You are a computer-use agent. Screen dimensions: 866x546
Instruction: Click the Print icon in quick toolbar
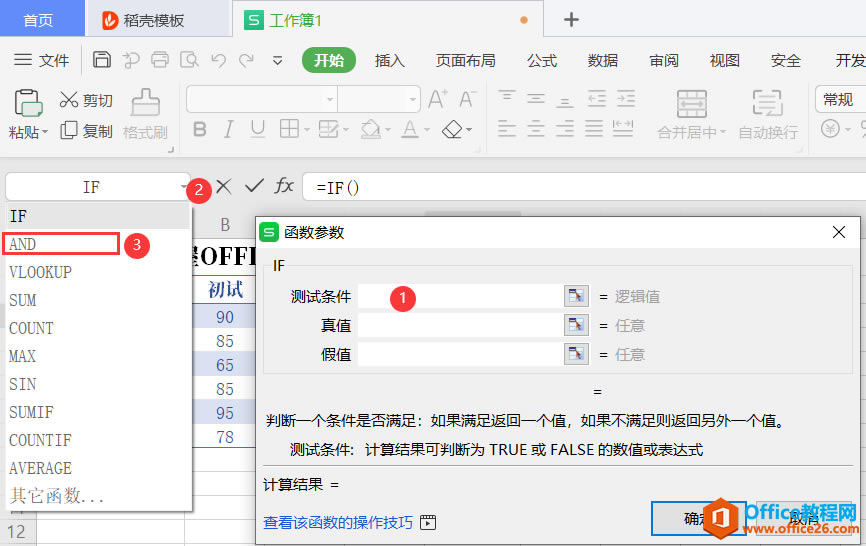[160, 60]
